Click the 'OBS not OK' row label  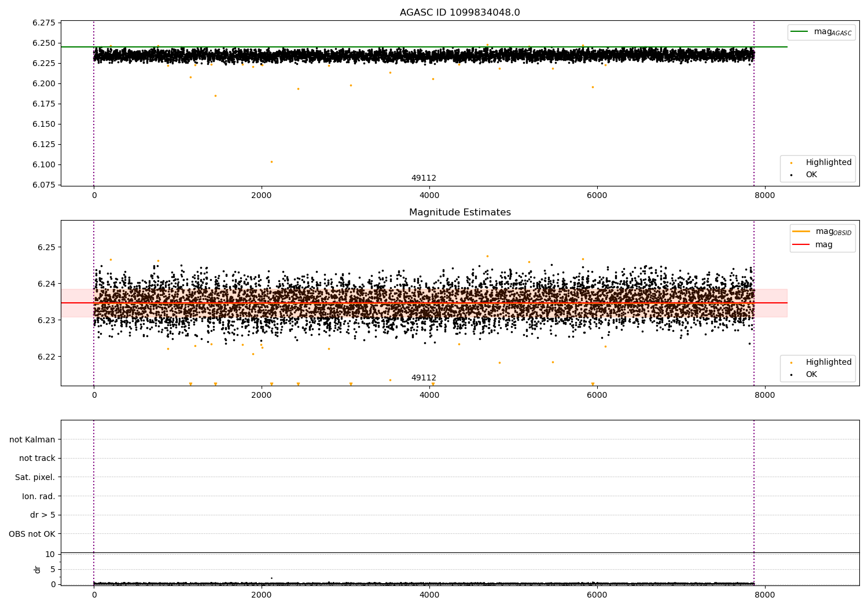pos(32,534)
